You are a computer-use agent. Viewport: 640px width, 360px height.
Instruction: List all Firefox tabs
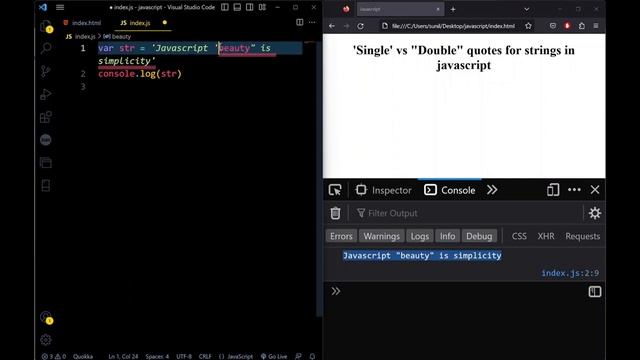(527, 9)
